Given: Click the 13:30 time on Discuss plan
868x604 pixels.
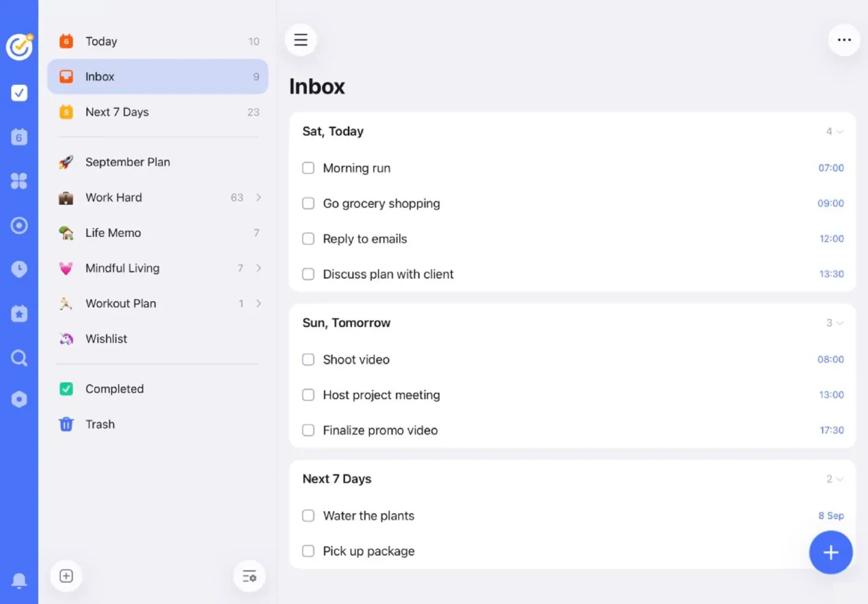Looking at the screenshot, I should (x=831, y=274).
